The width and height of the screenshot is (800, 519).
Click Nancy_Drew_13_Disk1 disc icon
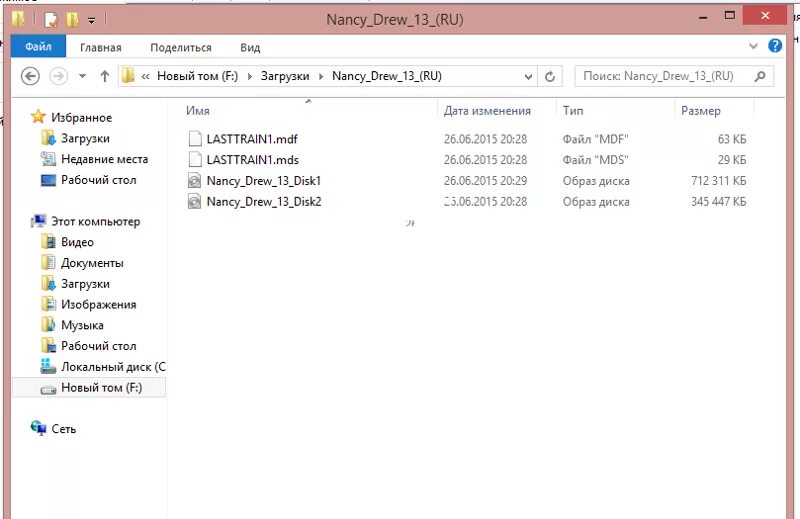click(x=194, y=181)
